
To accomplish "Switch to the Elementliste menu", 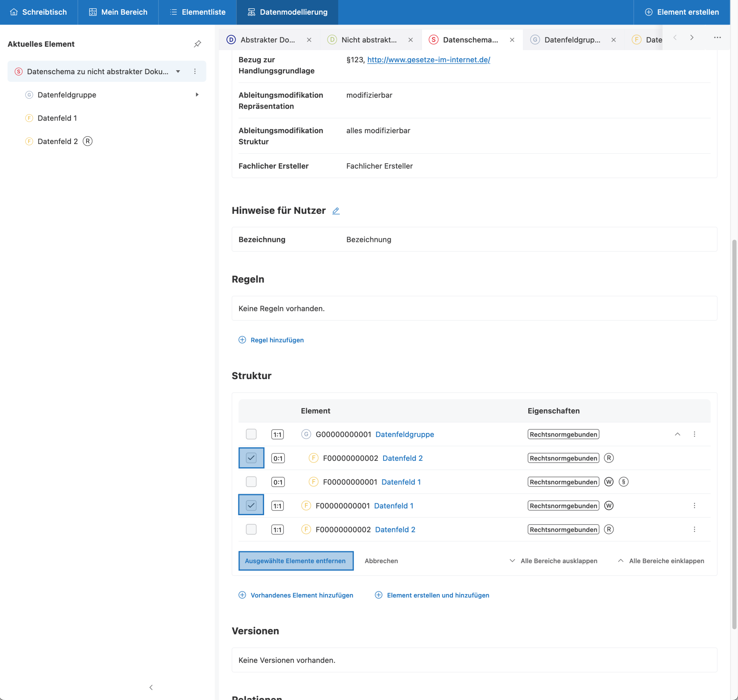I will 197,12.
